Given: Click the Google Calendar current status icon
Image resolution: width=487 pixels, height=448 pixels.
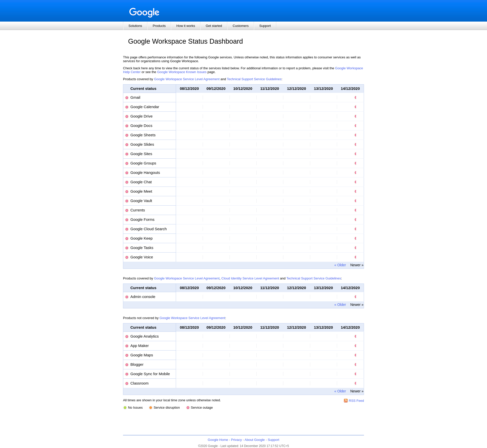Looking at the screenshot, I should coord(127,107).
